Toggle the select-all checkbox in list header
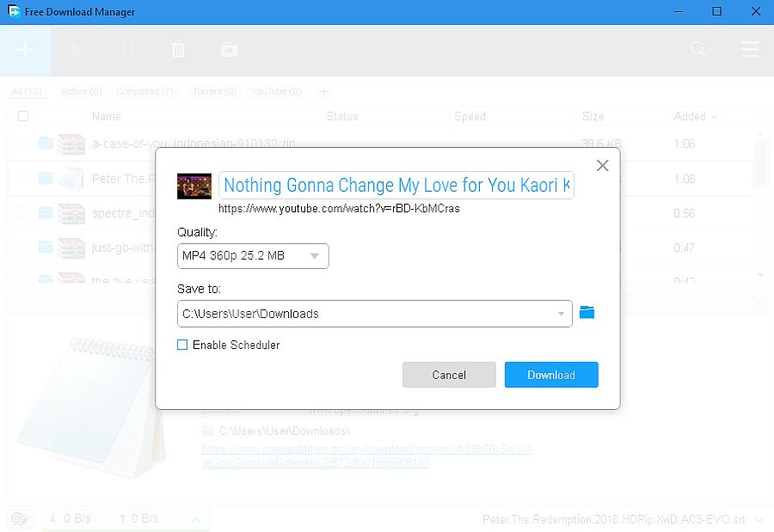Image resolution: width=774 pixels, height=532 pixels. click(23, 116)
